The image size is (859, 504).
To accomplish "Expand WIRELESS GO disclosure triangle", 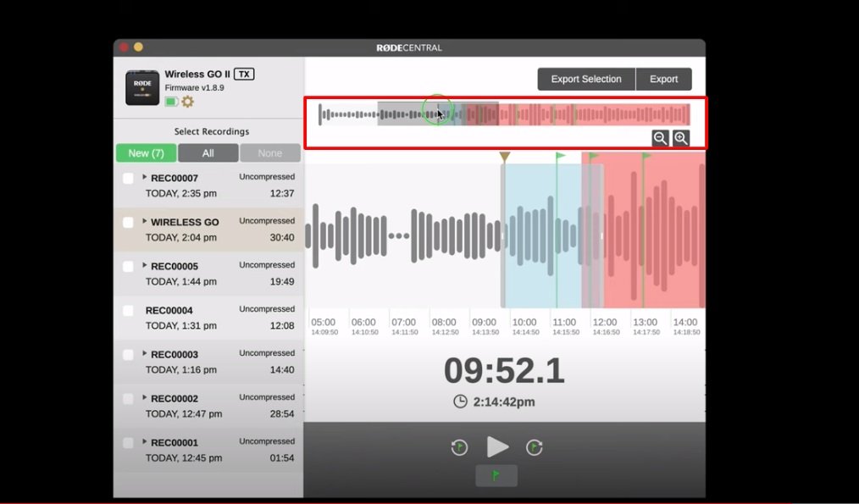I will point(145,221).
